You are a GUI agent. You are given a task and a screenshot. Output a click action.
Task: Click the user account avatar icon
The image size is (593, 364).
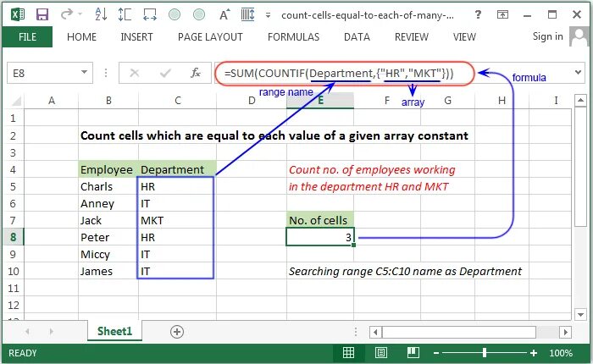tap(579, 36)
